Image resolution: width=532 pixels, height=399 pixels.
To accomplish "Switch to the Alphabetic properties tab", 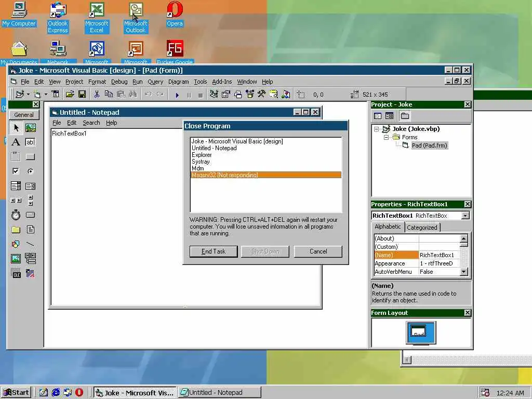I will click(x=388, y=227).
